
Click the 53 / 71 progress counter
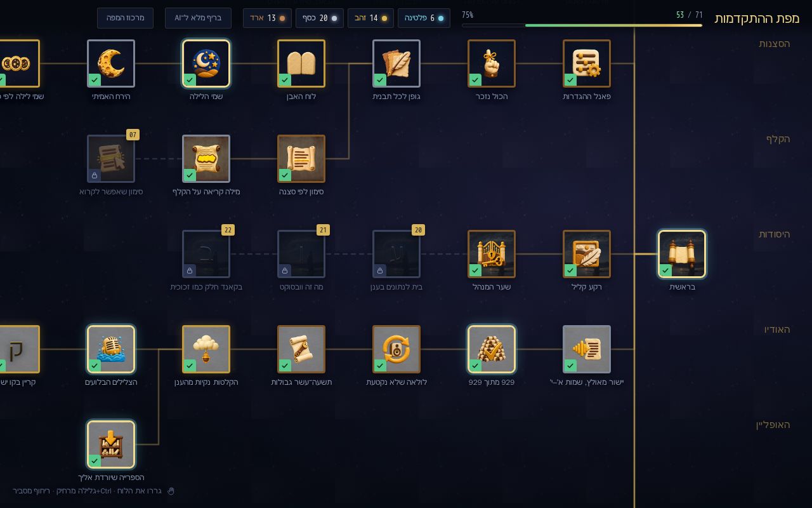690,15
